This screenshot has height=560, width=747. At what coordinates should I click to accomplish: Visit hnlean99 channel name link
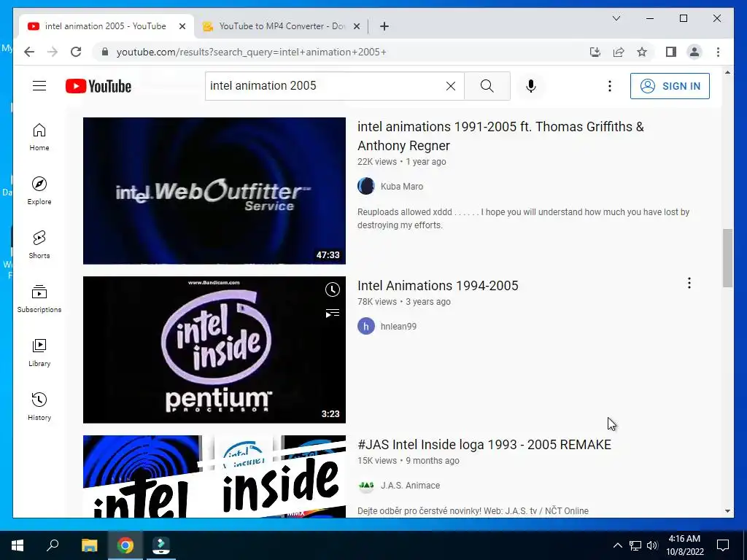tap(398, 326)
